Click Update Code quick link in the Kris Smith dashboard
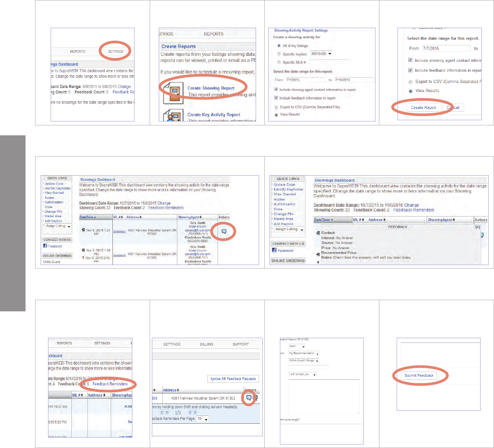 point(54,184)
